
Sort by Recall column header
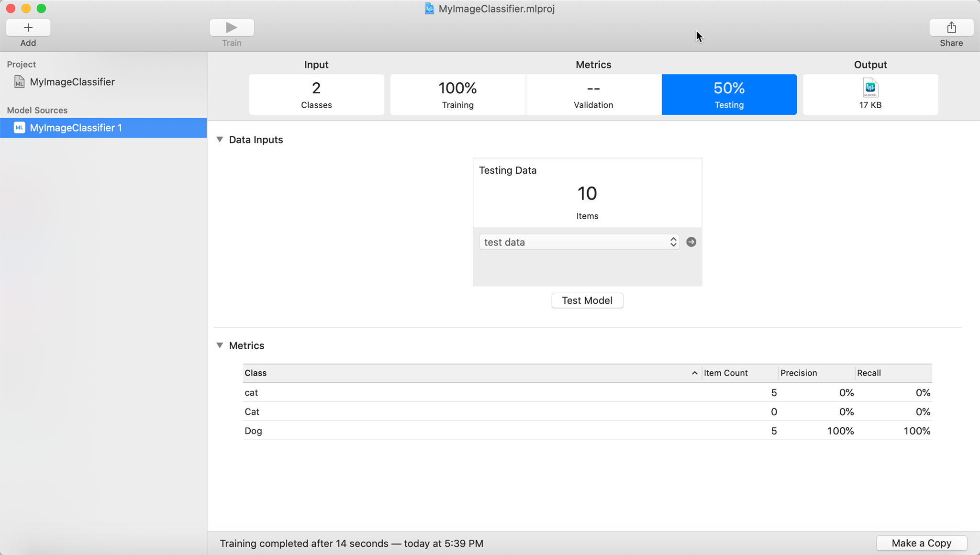click(893, 373)
